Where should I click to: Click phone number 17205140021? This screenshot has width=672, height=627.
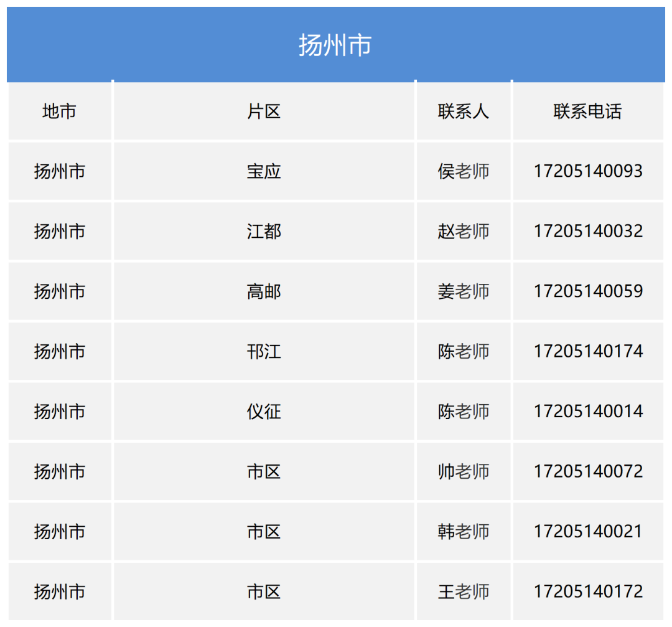(588, 531)
